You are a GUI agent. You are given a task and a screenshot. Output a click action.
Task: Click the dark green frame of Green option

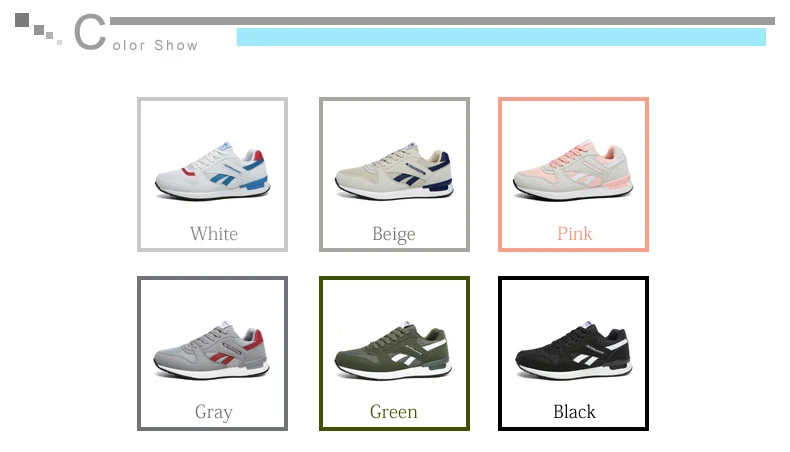click(394, 278)
